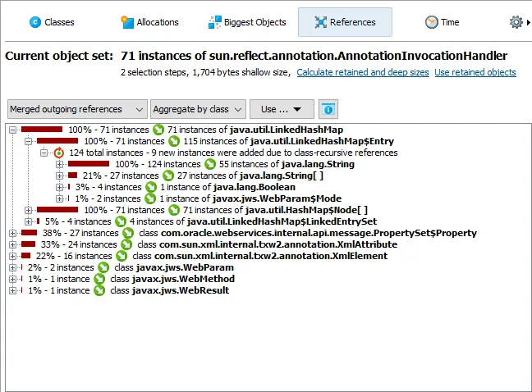The width and height of the screenshot is (532, 392).
Task: Click the Biggest Objects tab icon
Action: click(x=215, y=22)
